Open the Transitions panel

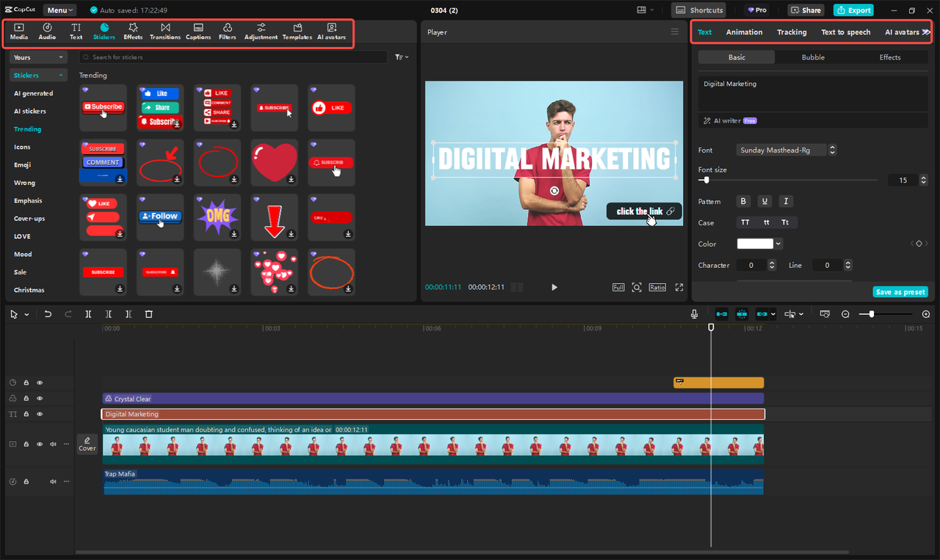point(164,32)
